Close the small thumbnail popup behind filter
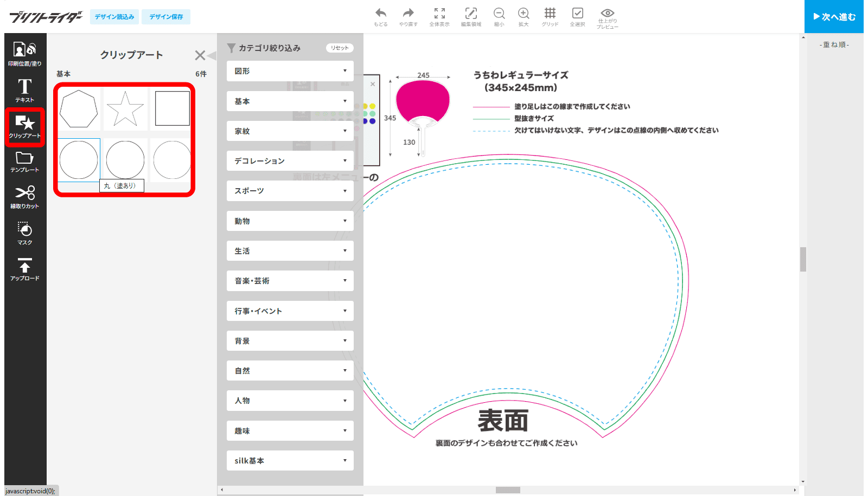Viewport: 868px width, 496px height. tap(373, 84)
